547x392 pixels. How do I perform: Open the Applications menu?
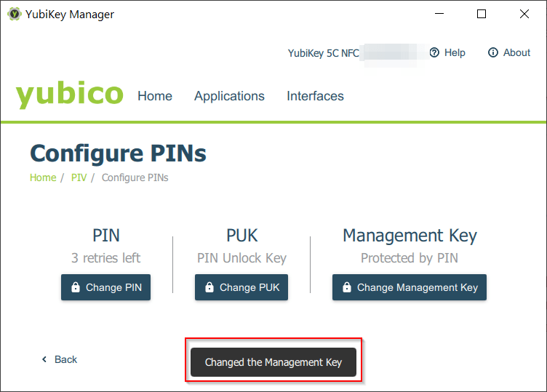(x=229, y=96)
